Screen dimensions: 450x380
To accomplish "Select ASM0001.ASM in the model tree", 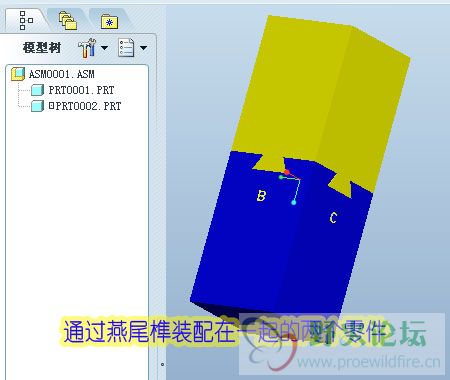I will point(62,74).
